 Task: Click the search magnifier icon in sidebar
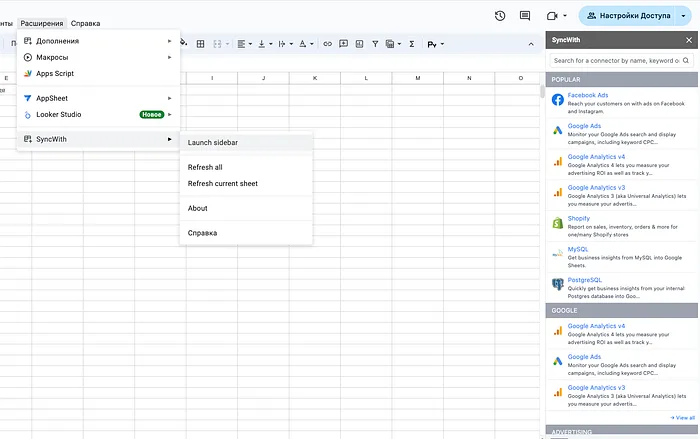(x=686, y=60)
